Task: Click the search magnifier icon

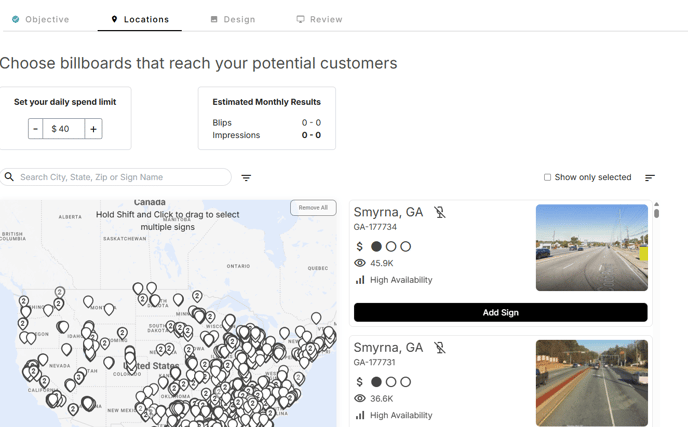Action: pos(9,177)
